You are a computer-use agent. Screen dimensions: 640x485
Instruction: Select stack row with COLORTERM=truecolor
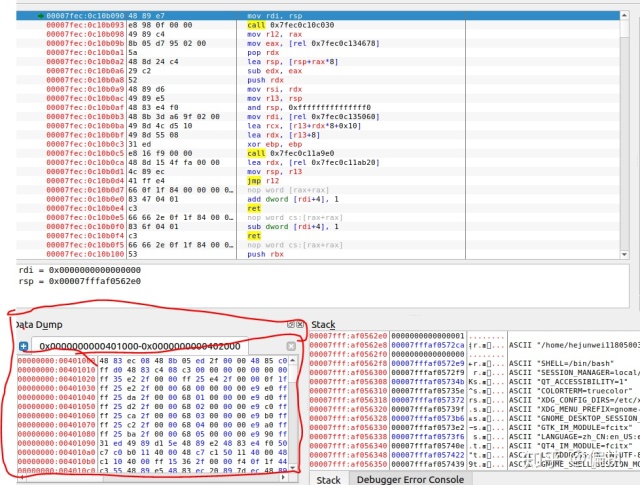(x=474, y=391)
